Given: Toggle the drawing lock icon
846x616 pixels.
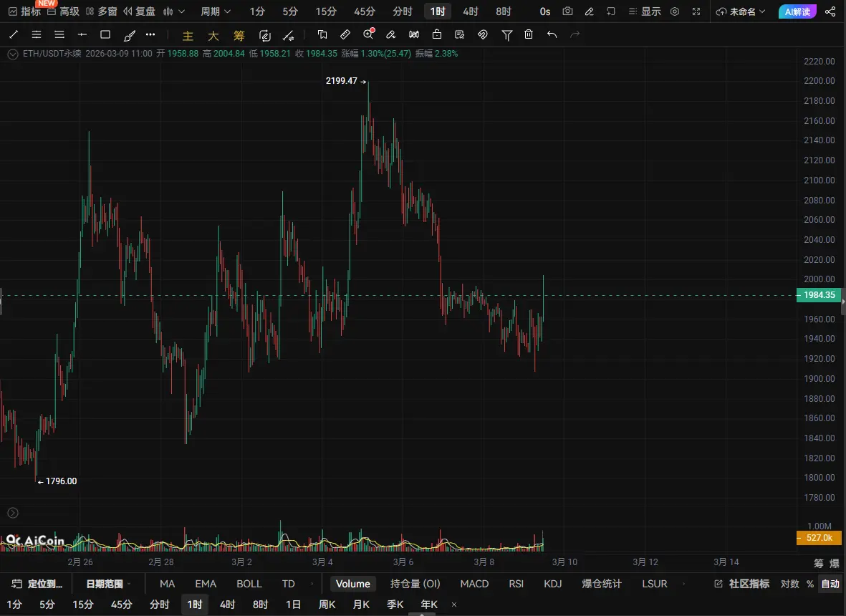Looking at the screenshot, I should coord(437,34).
